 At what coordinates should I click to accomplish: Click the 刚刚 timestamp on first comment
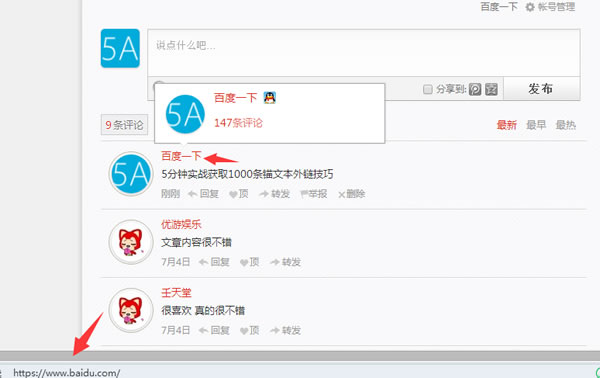click(170, 194)
